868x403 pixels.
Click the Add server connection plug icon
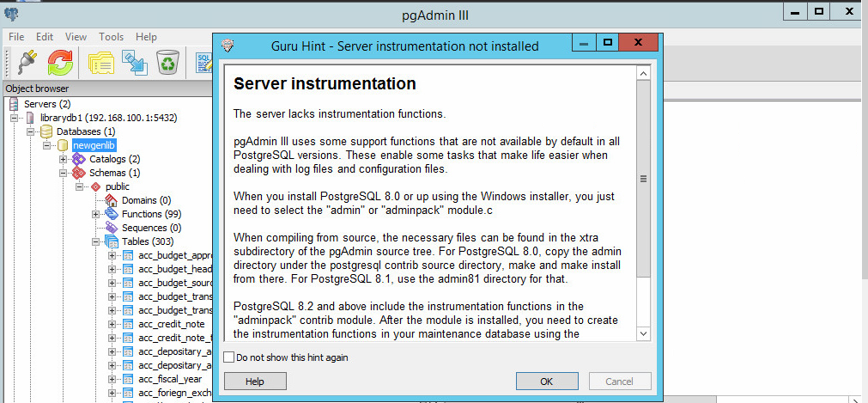[22, 62]
